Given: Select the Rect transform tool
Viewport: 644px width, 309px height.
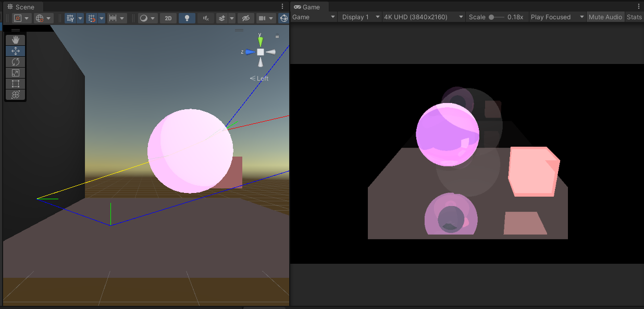Looking at the screenshot, I should click(x=16, y=84).
